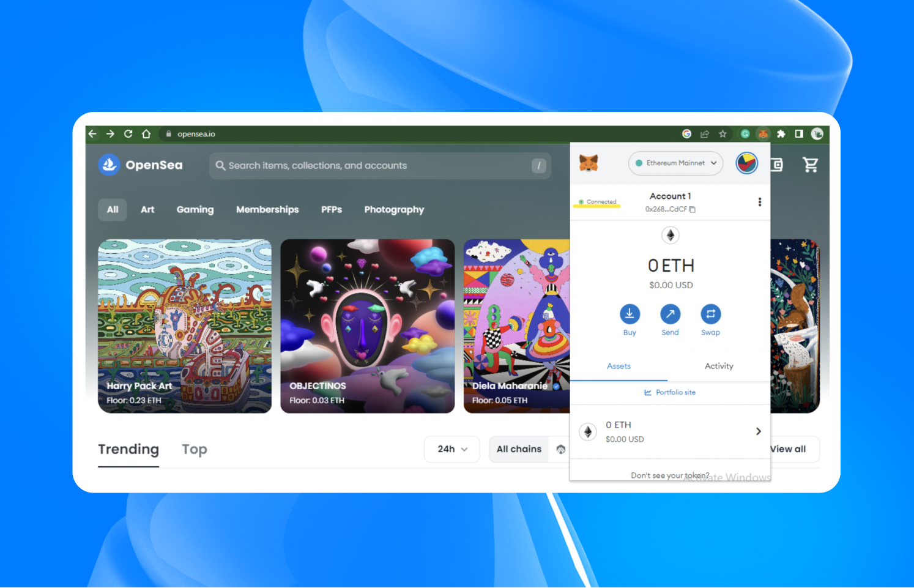This screenshot has width=914, height=588.
Task: Open the Harry Pack Art collection card
Action: coord(185,326)
